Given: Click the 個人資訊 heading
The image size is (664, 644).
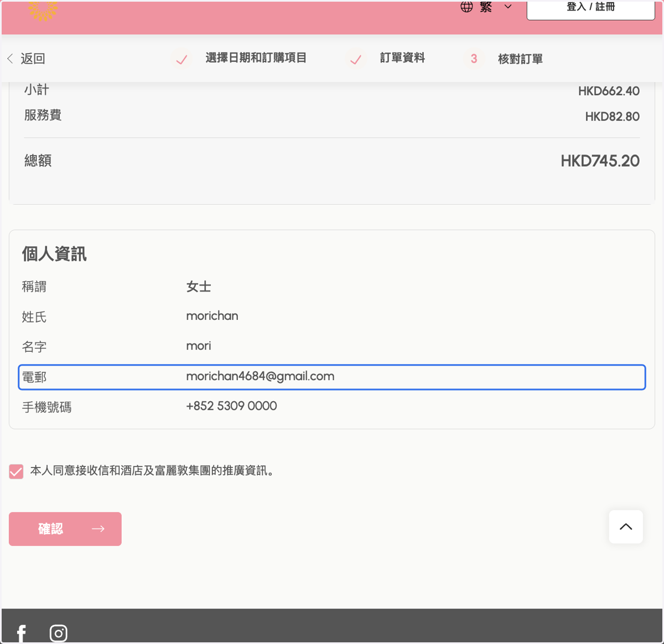Looking at the screenshot, I should [54, 254].
